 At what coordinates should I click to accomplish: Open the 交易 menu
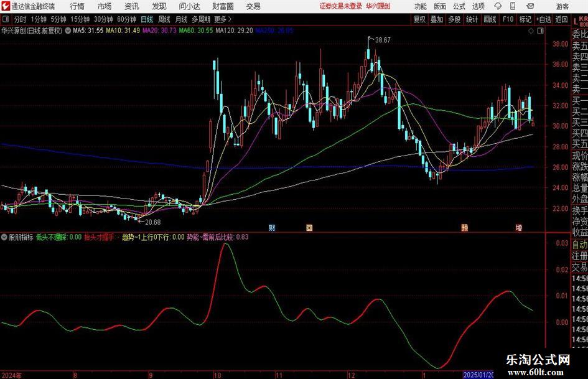click(x=253, y=6)
